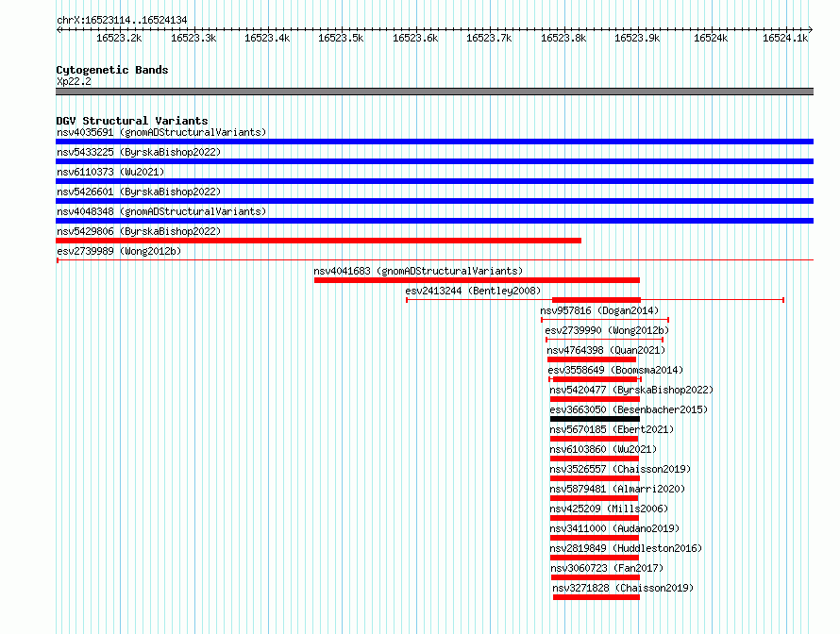This screenshot has height=634, width=840.
Task: Click the 16523.5k ruler tick label
Action: (x=341, y=38)
